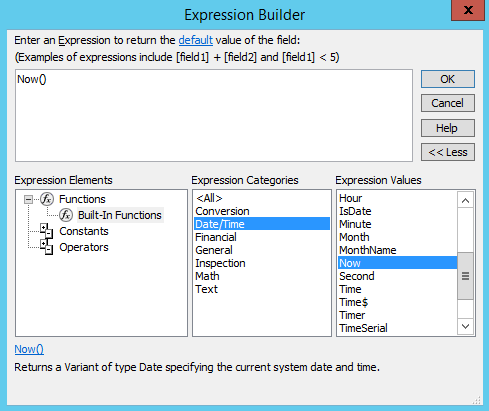Choose the Inspection category
Screen dimensions: 489x411
pos(262,263)
